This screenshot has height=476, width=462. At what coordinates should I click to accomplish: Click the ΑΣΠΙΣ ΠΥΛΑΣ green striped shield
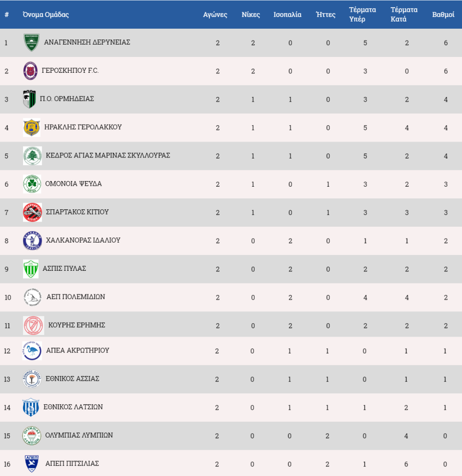point(31,269)
